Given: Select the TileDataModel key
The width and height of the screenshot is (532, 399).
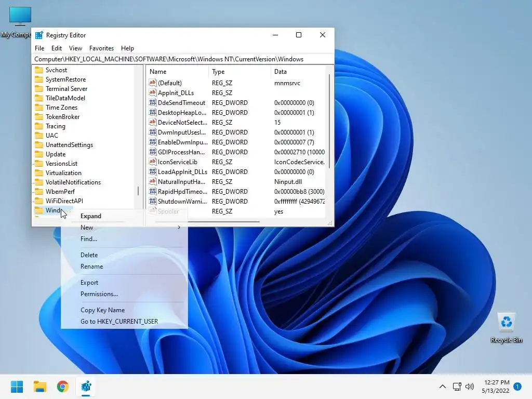Looking at the screenshot, I should (65, 98).
